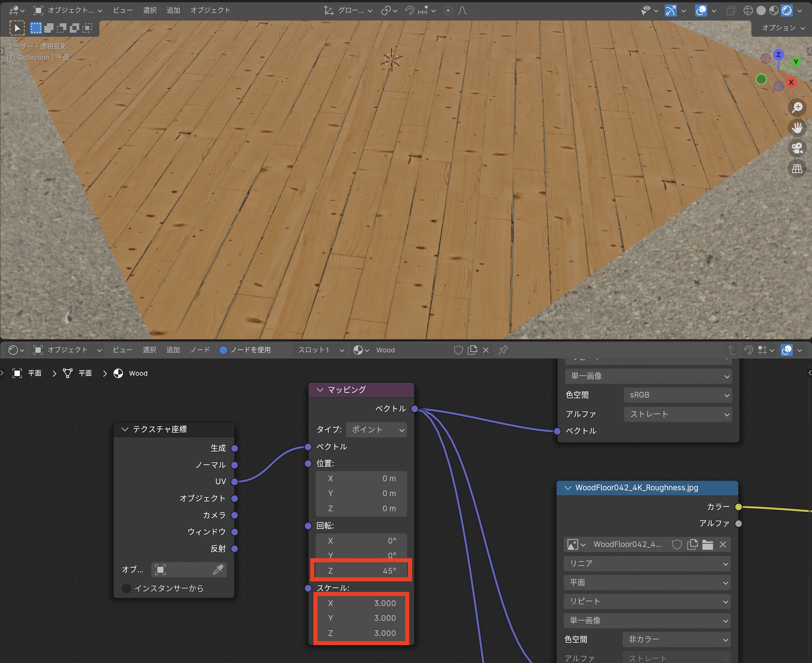Image resolution: width=812 pixels, height=663 pixels.
Task: Click the scale X 3.000 field
Action: tap(361, 603)
